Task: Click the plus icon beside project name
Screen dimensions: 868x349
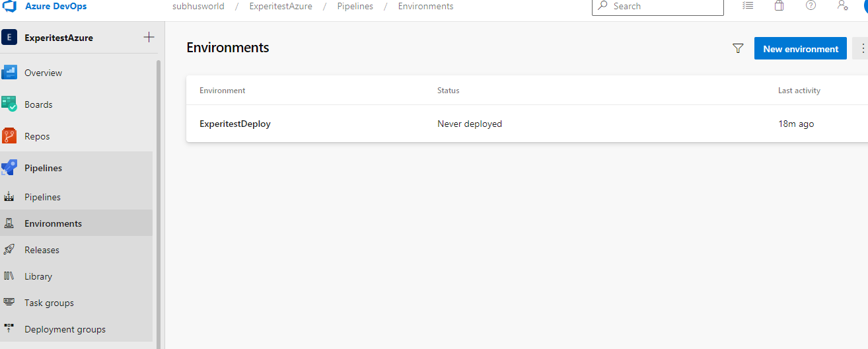Action: click(x=149, y=37)
